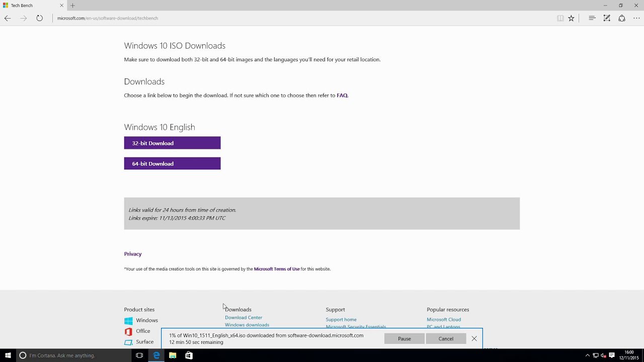Cancel the ISO download

pos(446,339)
